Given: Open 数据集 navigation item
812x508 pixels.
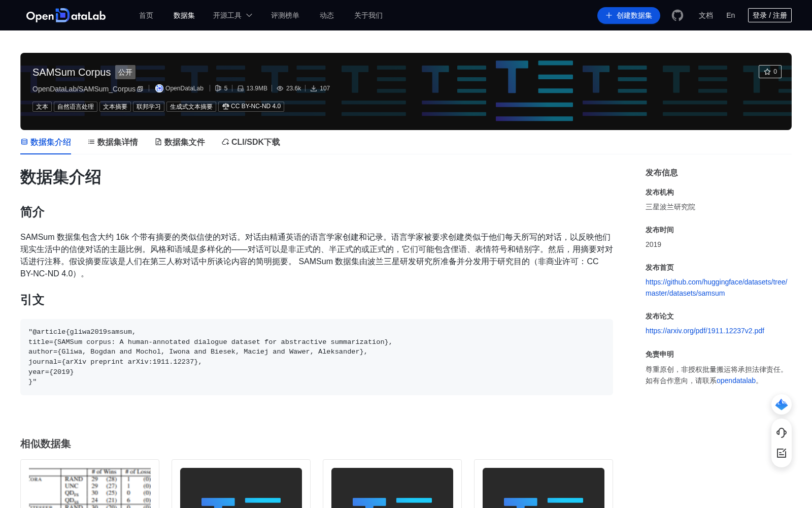Looking at the screenshot, I should tap(184, 15).
